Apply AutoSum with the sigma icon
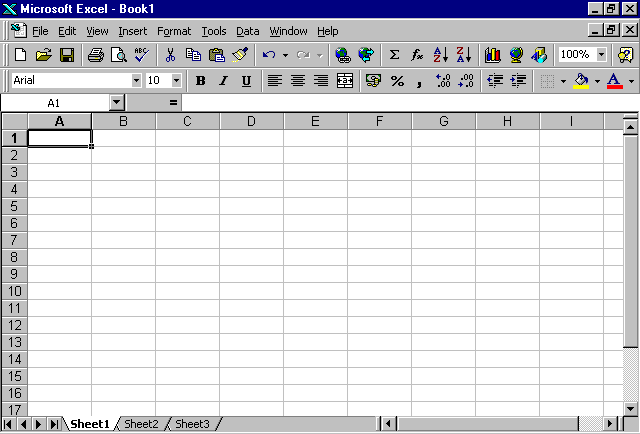The width and height of the screenshot is (640, 434). (394, 54)
